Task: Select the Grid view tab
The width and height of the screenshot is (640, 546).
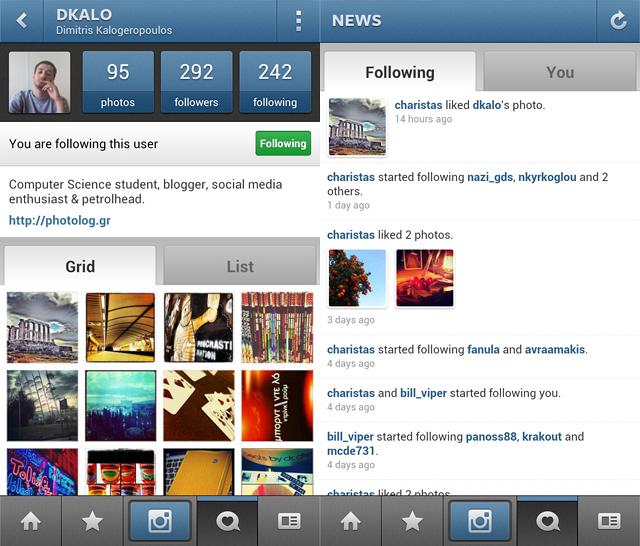Action: [x=80, y=266]
